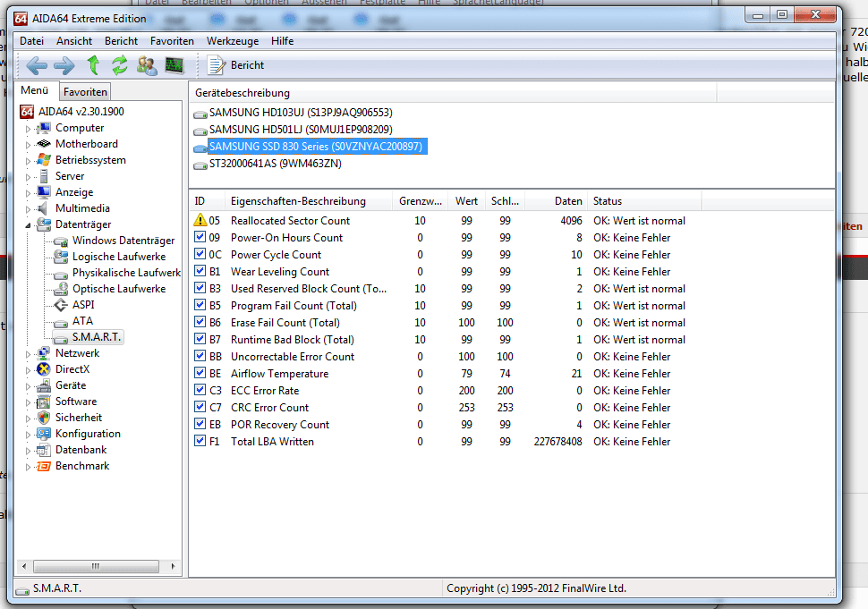Click the warning icon for Reallocated Sector Count
Viewport: 868px width, 609px height.
(x=200, y=220)
